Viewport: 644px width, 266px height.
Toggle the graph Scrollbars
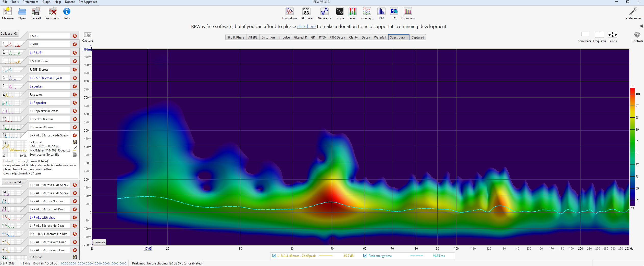tap(585, 34)
